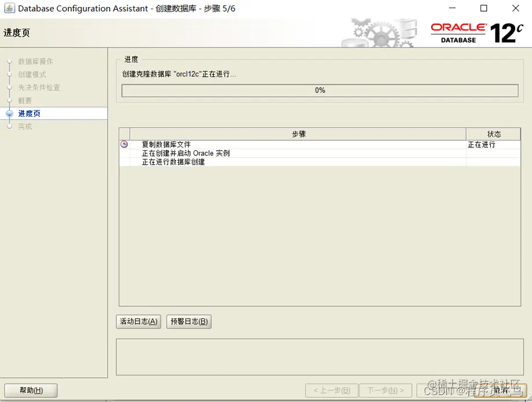This screenshot has height=402, width=532.
Task: Click the Oracle Database 12c logo
Action: click(477, 33)
